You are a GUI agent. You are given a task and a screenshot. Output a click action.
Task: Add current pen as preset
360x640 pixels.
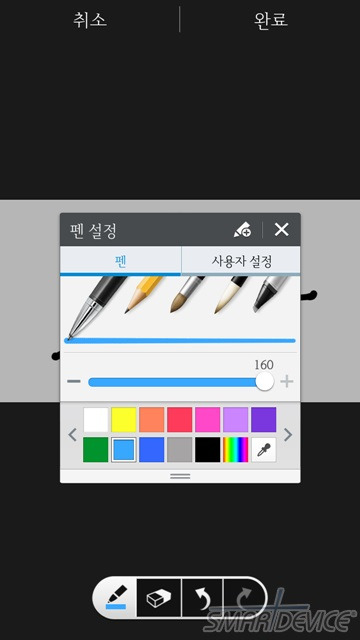(242, 230)
